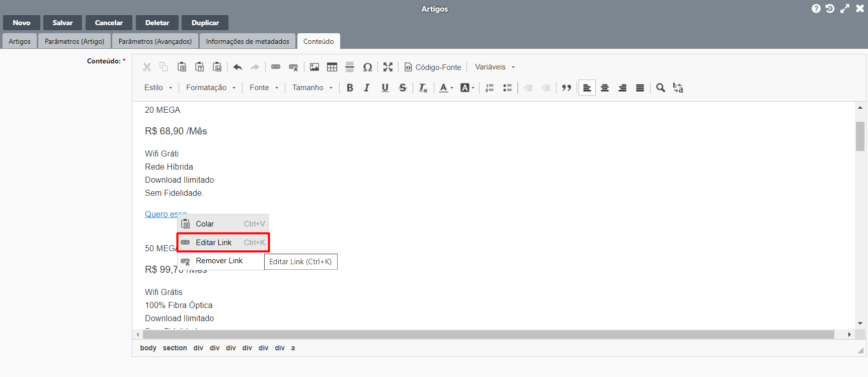868x377 pixels.
Task: Click the vertical scrollbar thumb
Action: (x=860, y=136)
